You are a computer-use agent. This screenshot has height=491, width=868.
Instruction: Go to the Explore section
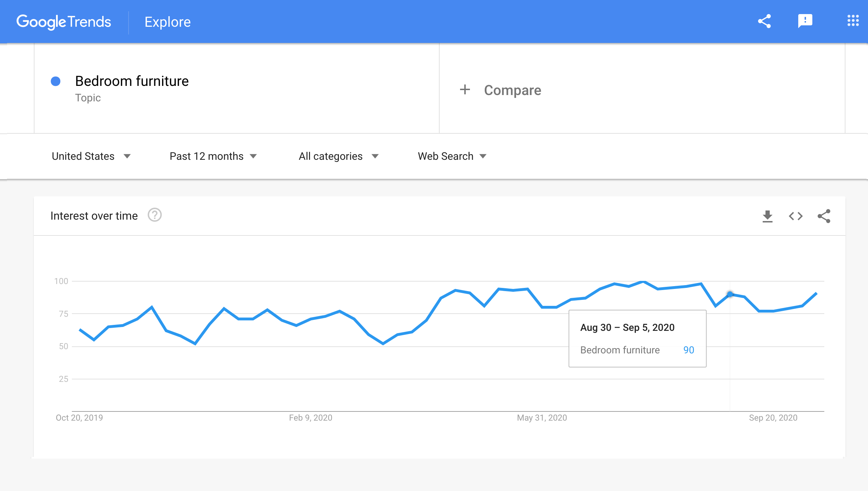coord(168,22)
